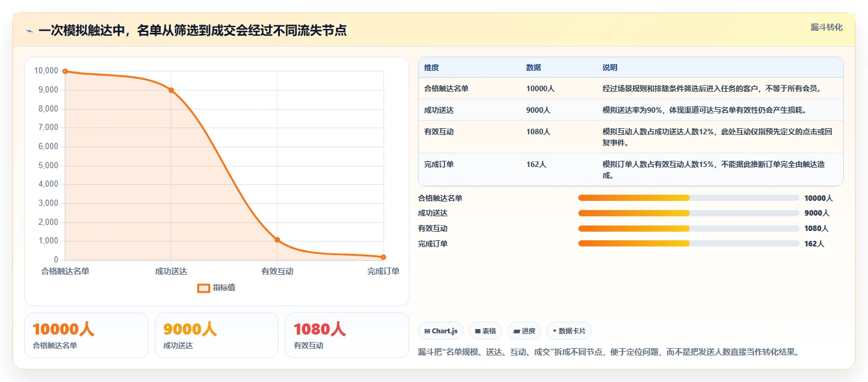Click the 有效互动 progress bar
The height and width of the screenshot is (382, 868).
pyautogui.click(x=689, y=228)
